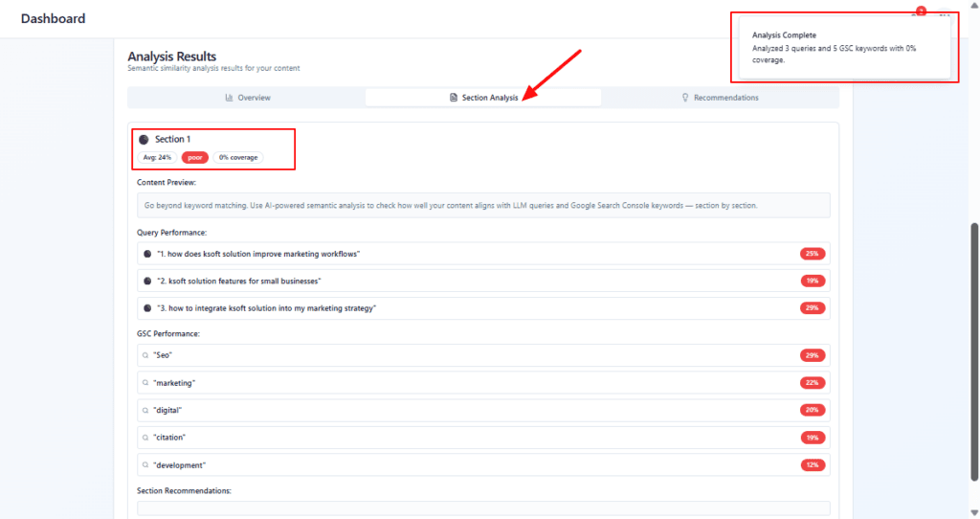Click the lightbulb icon on Recommendations tab
Image resolution: width=980 pixels, height=519 pixels.
(x=685, y=98)
